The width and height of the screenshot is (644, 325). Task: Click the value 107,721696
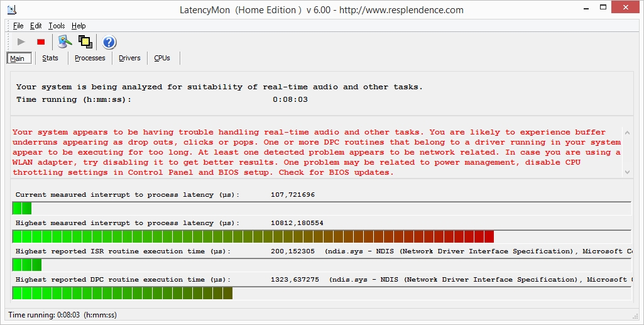point(292,195)
